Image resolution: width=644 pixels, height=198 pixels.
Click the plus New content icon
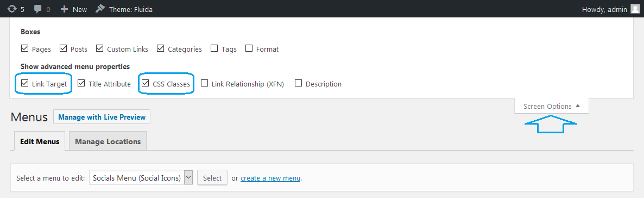[64, 9]
